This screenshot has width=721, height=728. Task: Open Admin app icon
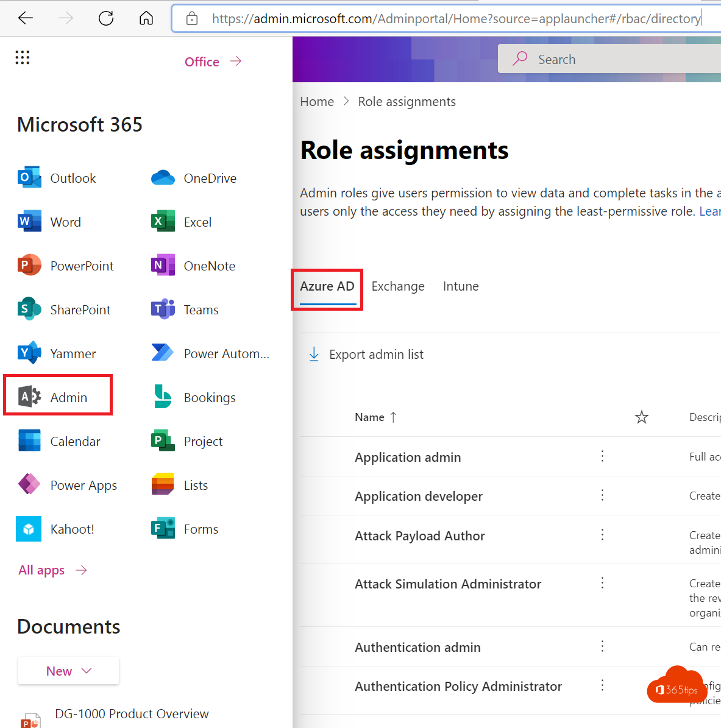[29, 397]
